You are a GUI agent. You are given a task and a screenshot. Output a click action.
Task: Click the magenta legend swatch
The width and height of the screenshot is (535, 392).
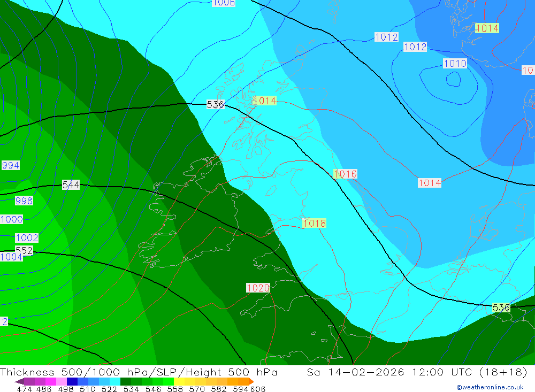click(x=50, y=381)
